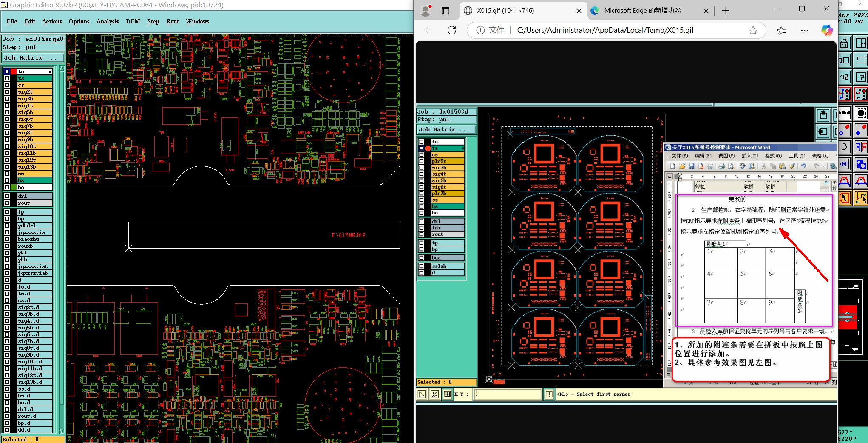Add page to favorites star in Edge
This screenshot has height=443, width=868.
(x=753, y=30)
